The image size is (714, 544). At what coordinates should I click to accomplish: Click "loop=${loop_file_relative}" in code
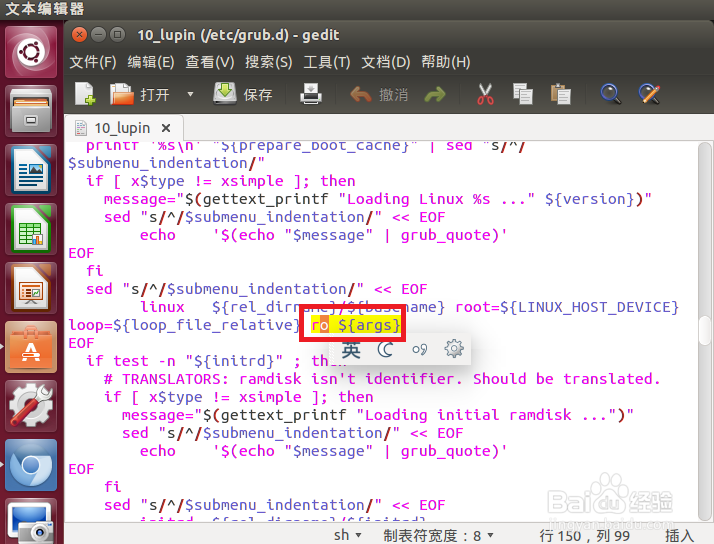(x=184, y=325)
